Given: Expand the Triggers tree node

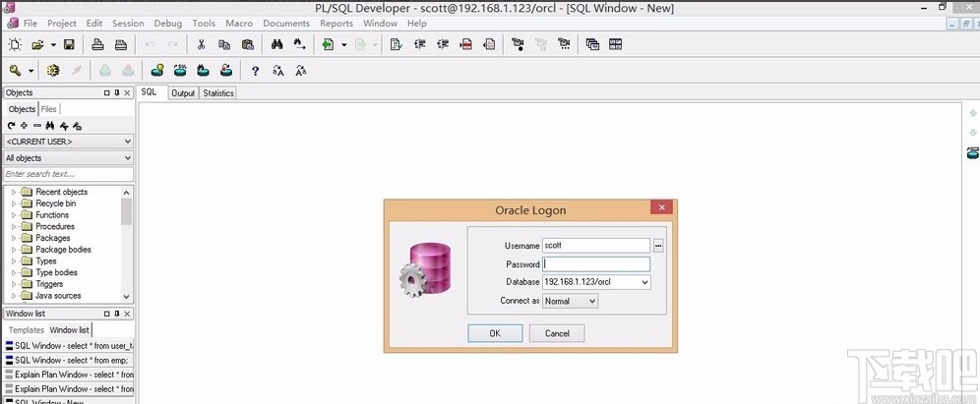Looking at the screenshot, I should point(14,284).
